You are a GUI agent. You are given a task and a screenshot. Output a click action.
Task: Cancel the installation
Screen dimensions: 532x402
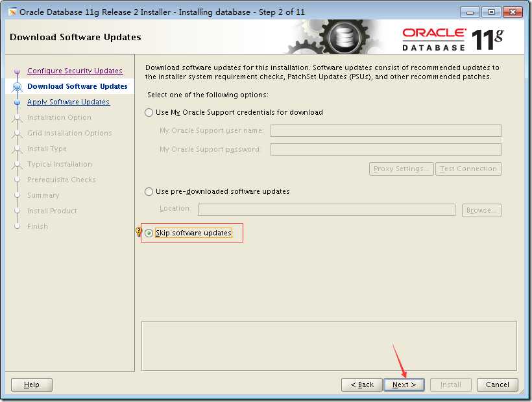498,384
